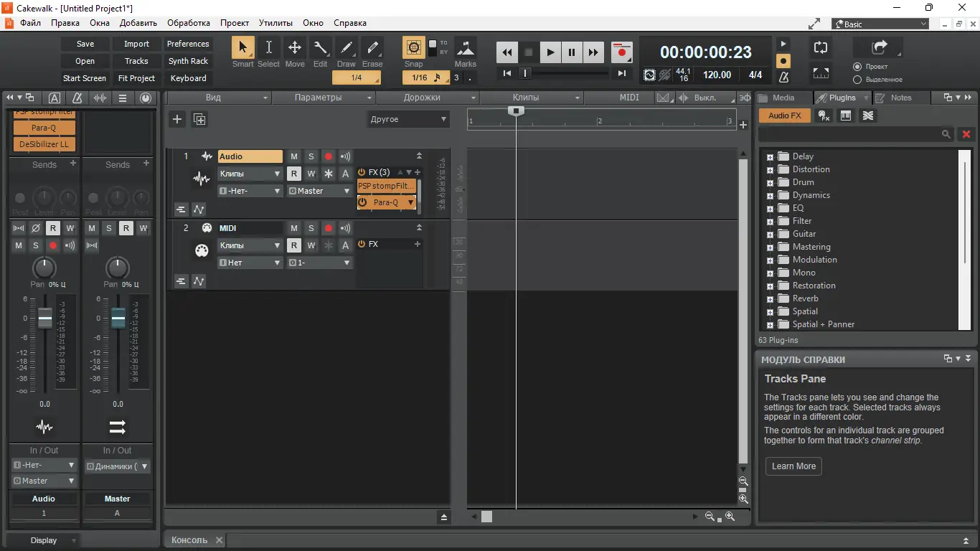Open Preferences from the control bar
This screenshot has height=551, width=980.
[188, 44]
